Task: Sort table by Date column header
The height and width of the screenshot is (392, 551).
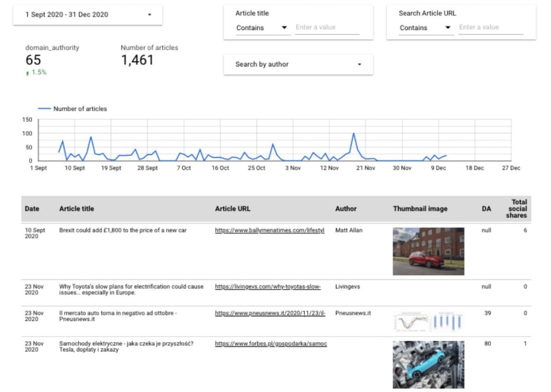Action: click(x=32, y=209)
